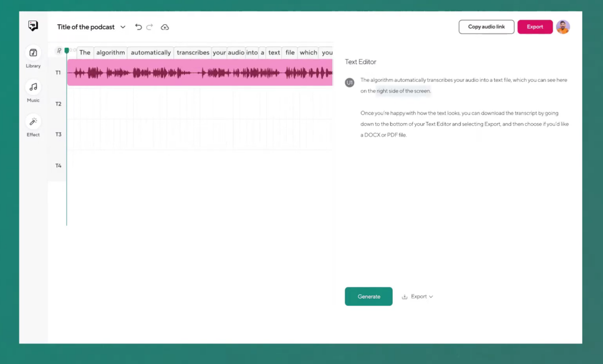Screen dimensions: 603x364
Task: Select track T2 label
Action: click(57, 103)
